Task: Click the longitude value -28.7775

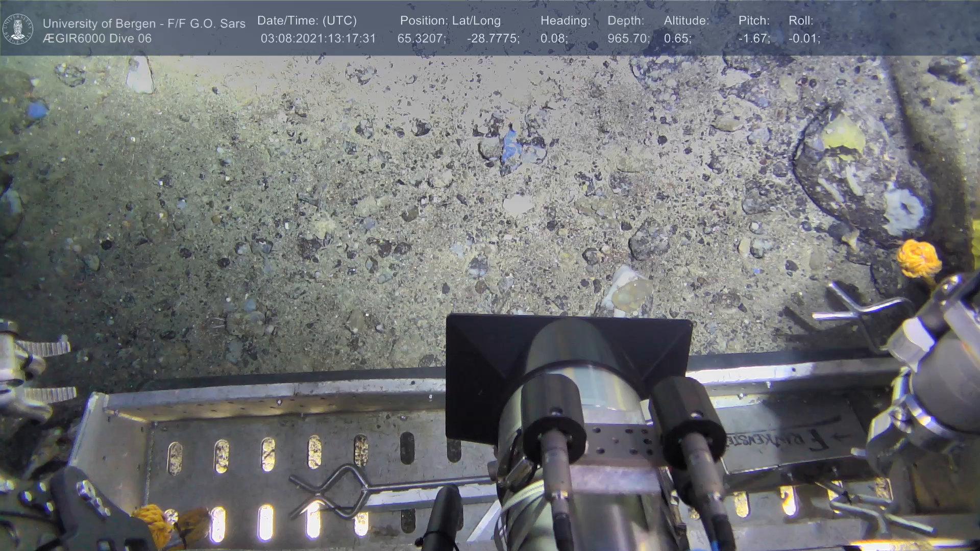Action: pos(493,39)
